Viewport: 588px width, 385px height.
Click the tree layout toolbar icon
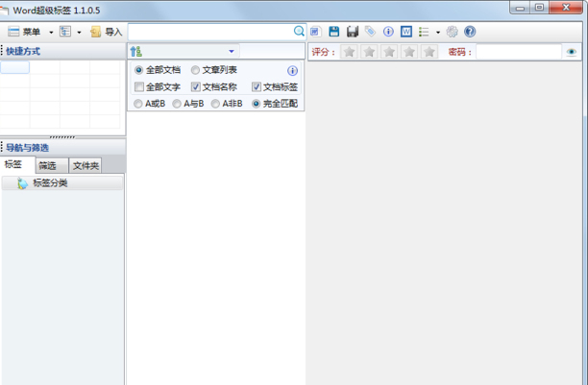65,32
